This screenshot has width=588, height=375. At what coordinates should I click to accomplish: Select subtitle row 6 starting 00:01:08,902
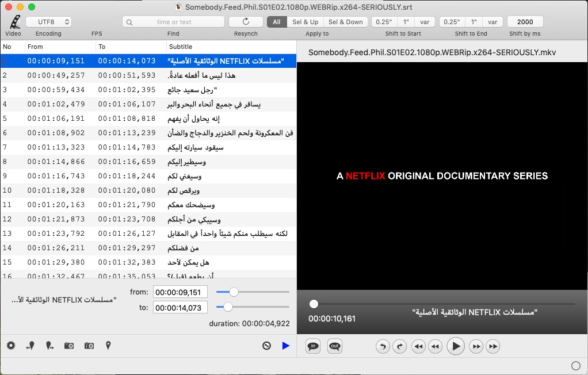[x=148, y=133]
